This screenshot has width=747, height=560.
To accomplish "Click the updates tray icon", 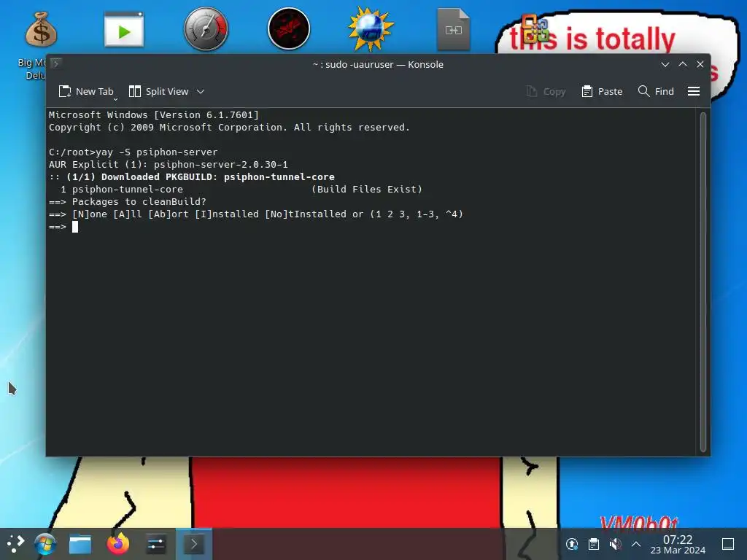I will pyautogui.click(x=572, y=544).
